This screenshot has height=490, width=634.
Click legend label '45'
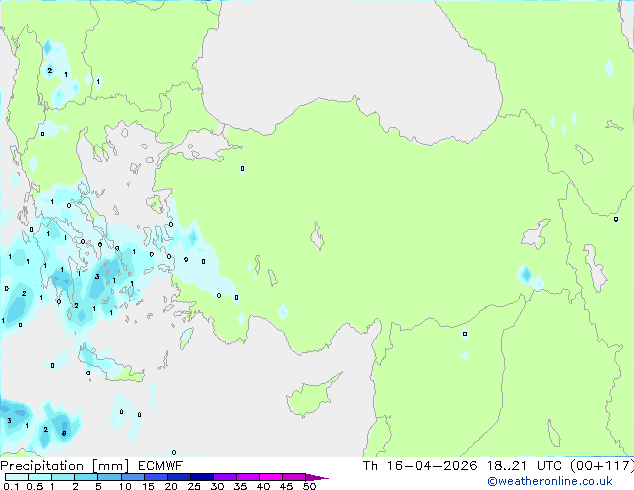pos(286,486)
